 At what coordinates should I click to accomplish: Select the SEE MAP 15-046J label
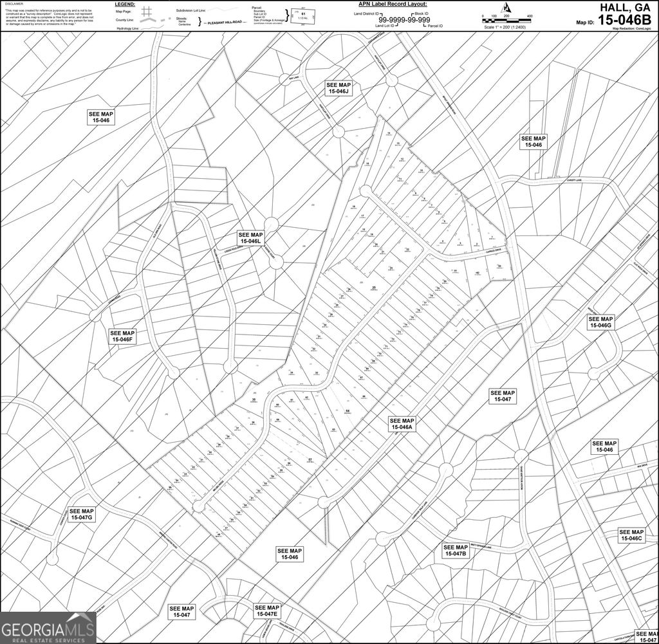[x=339, y=88]
